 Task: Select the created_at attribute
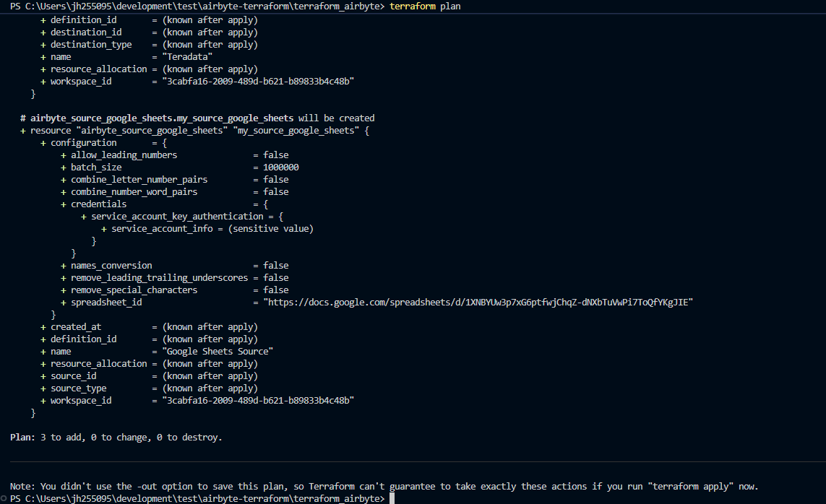click(76, 327)
